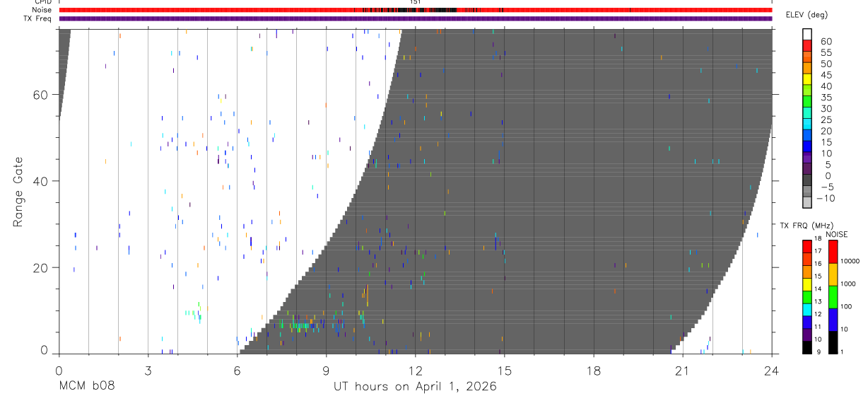This screenshot has height=401, width=868.
Task: Click the 'TX Freq' row label at top
Action: click(37, 18)
